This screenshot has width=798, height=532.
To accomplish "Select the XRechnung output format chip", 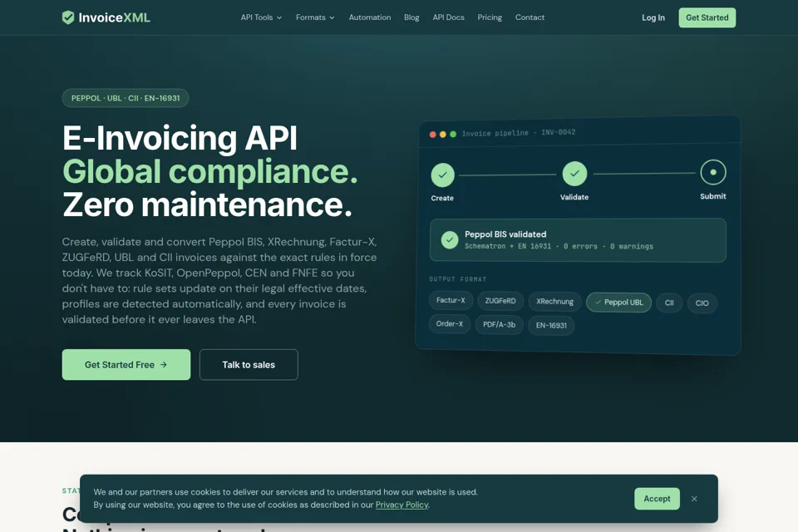I will pyautogui.click(x=554, y=302).
